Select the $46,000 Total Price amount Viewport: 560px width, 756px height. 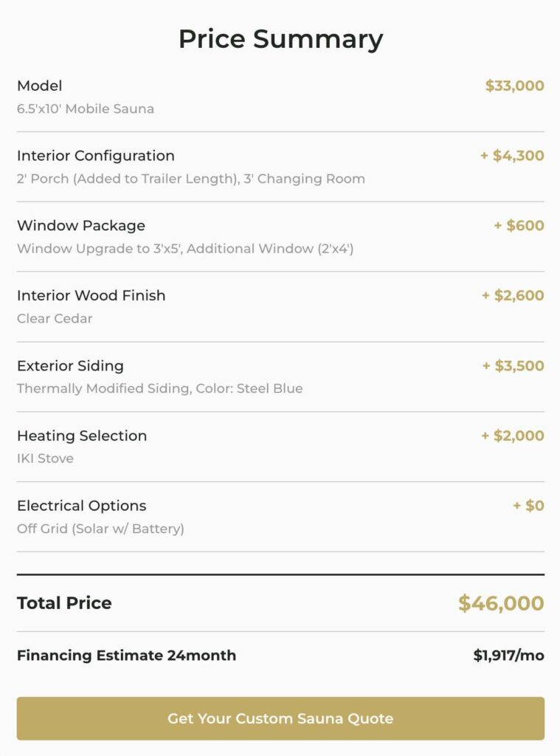501,603
